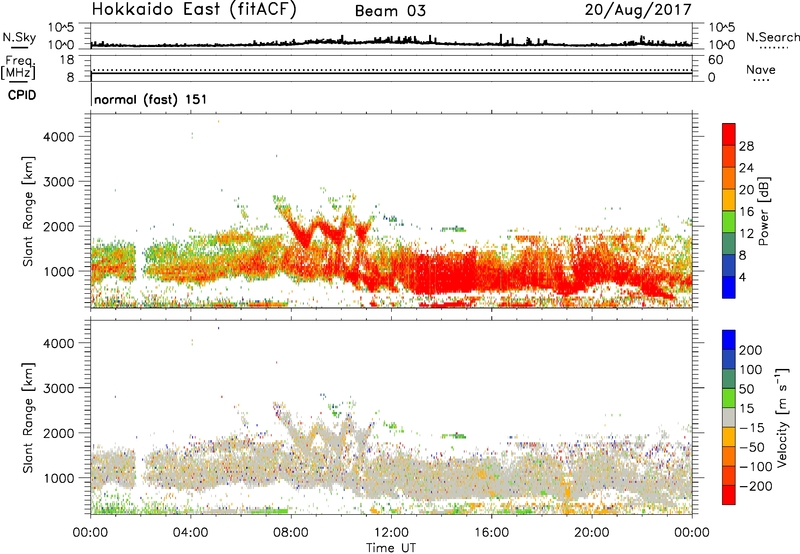Click the '-15' label on the Velocity colorbar

click(752, 428)
